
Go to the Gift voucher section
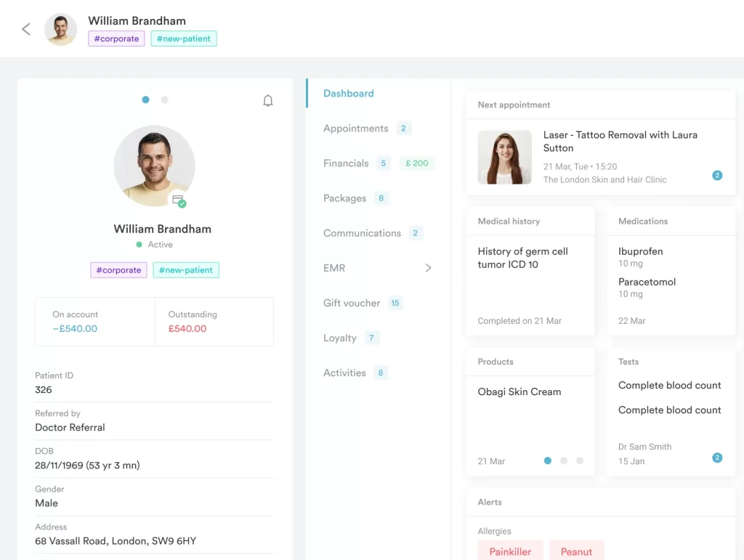click(x=352, y=303)
